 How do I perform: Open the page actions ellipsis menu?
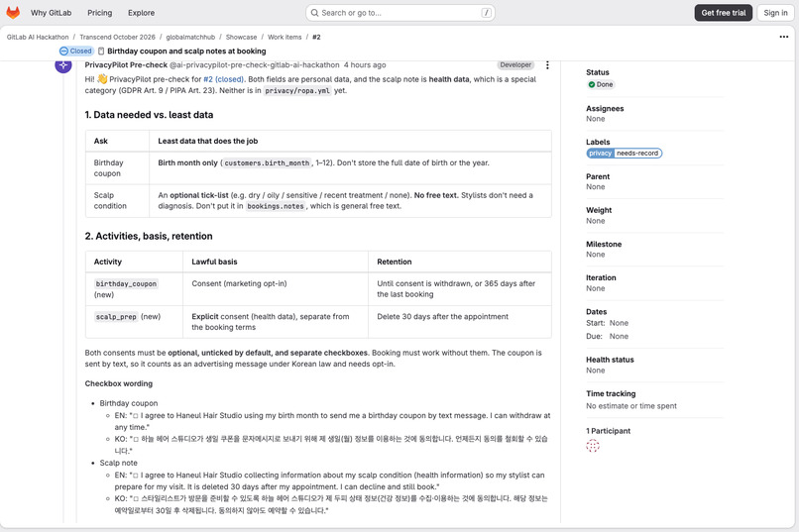click(784, 37)
